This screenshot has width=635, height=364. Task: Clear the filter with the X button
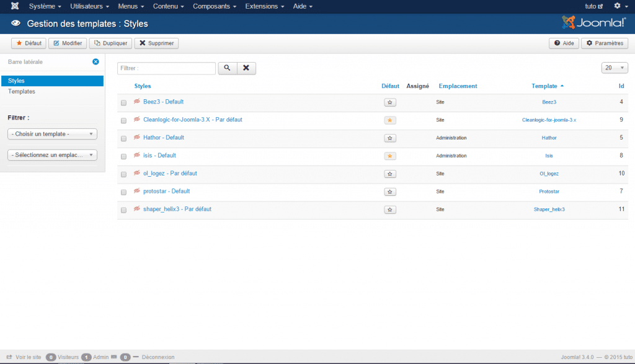click(246, 68)
